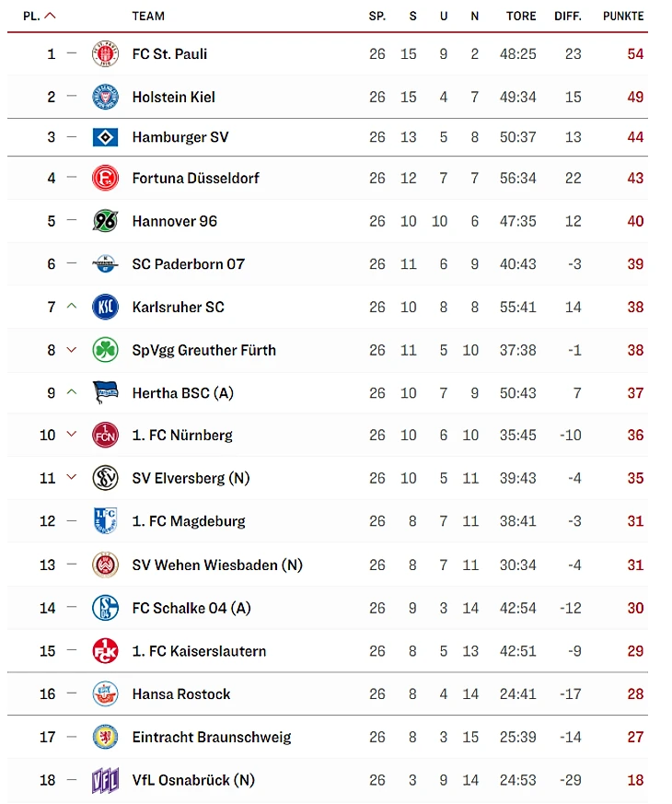Click the Greuther Fürth cloverleaf logo
Screen dimensions: 672x804
106,350
